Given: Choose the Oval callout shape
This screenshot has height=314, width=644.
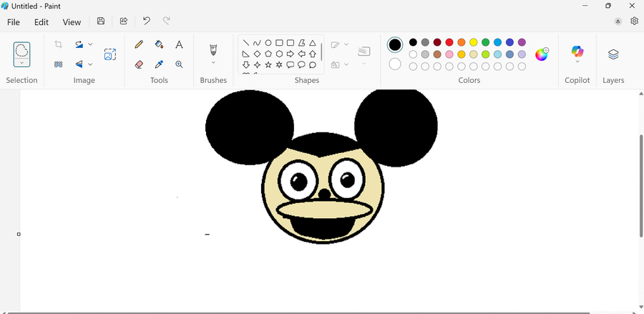Looking at the screenshot, I should (301, 65).
